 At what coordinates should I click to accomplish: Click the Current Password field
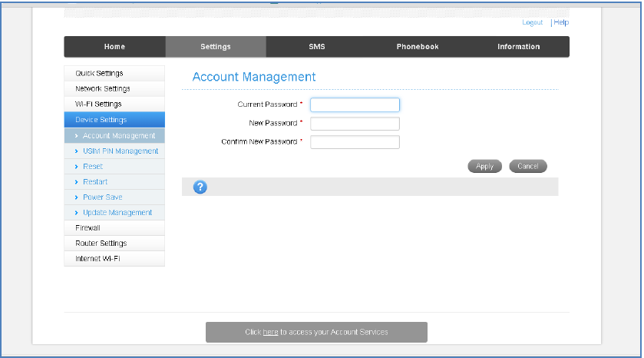[355, 104]
